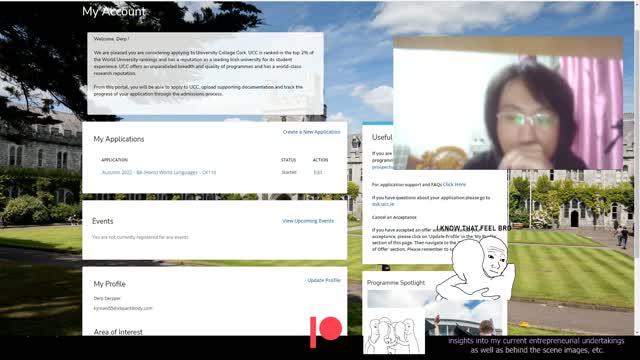Click the 'Started' status value

(289, 172)
